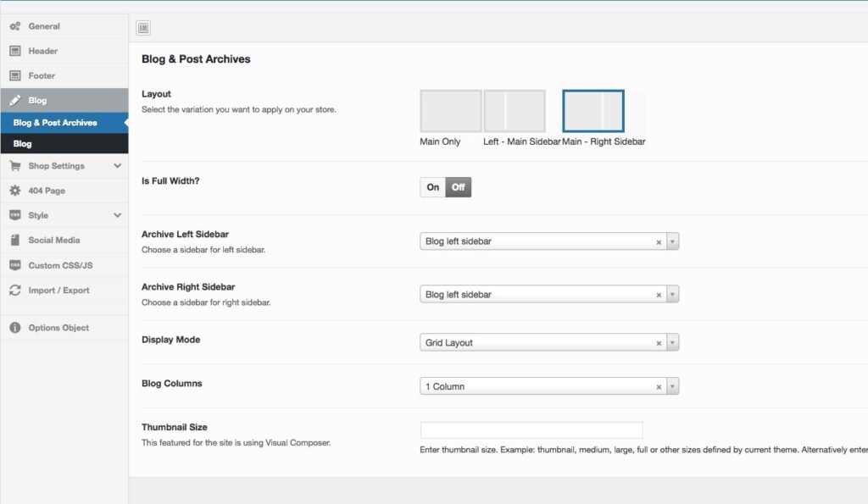This screenshot has height=504, width=868.
Task: Set Is Full Width to Off
Action: (459, 187)
